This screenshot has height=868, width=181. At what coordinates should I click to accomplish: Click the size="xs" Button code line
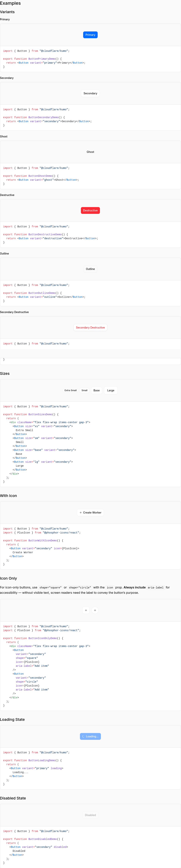tap(43, 426)
